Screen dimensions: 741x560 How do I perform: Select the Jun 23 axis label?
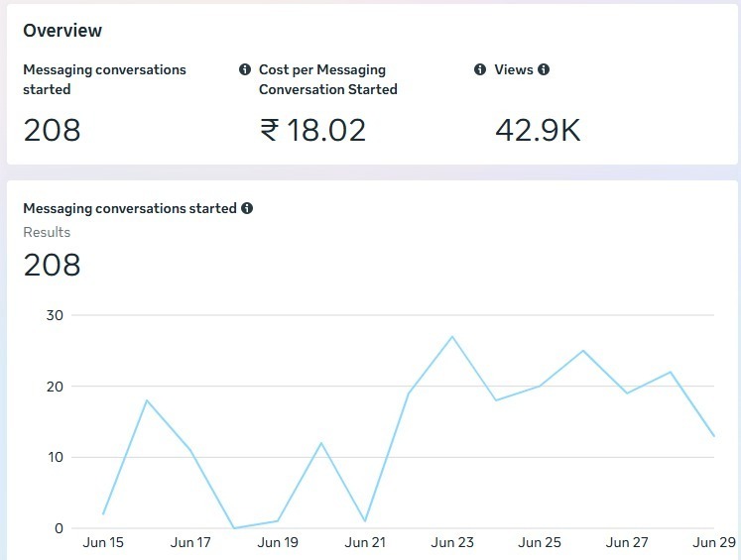[452, 542]
